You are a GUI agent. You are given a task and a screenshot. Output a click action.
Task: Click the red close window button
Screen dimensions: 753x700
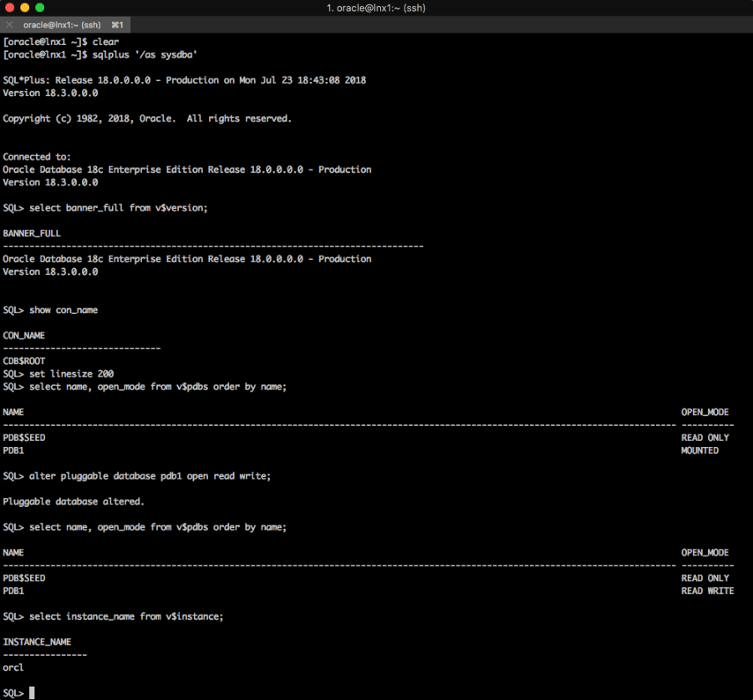pyautogui.click(x=10, y=8)
